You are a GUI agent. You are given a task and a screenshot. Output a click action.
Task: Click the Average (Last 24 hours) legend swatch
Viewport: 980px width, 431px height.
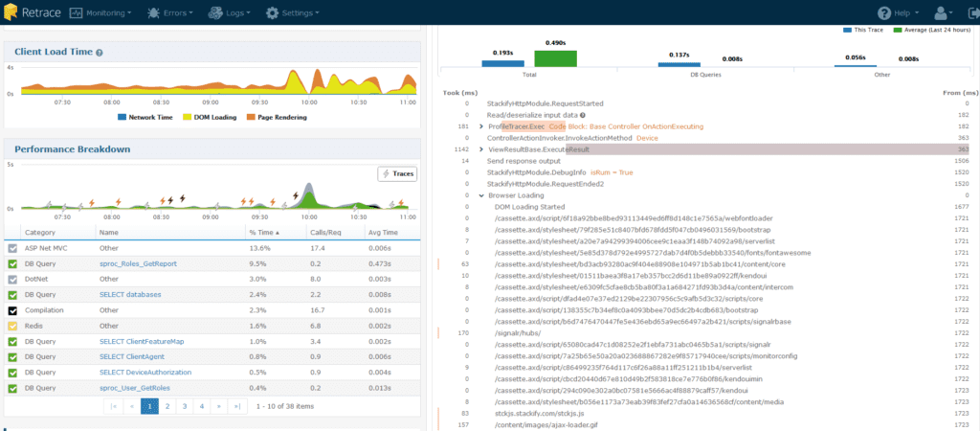click(898, 30)
